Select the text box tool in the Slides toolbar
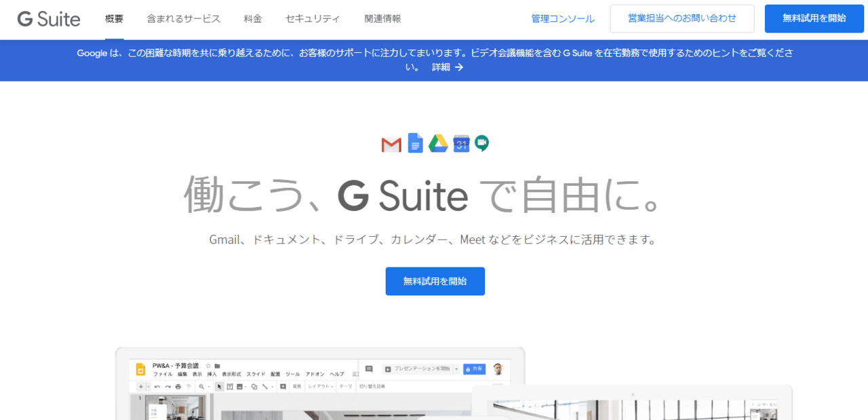Screen dimensions: 868x420 tap(230, 387)
